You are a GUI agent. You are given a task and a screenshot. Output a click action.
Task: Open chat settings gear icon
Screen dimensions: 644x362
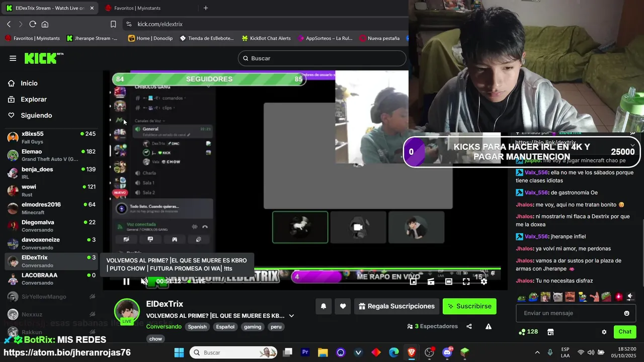(x=604, y=332)
